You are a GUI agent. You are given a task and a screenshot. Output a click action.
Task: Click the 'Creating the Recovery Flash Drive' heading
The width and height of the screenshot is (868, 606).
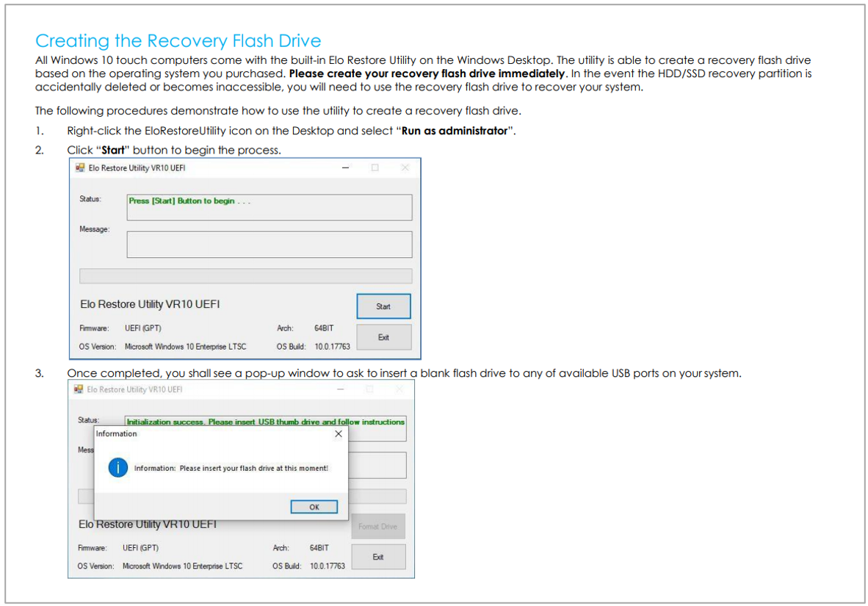click(x=178, y=40)
